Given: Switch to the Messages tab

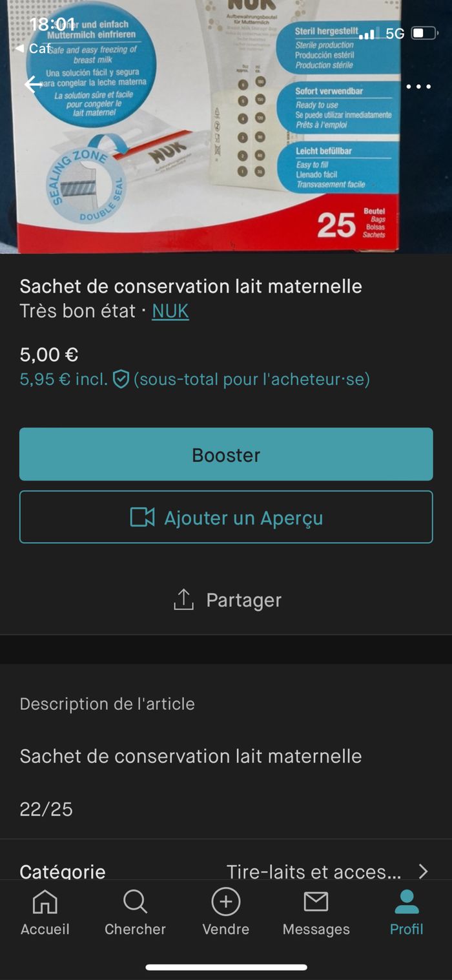Looking at the screenshot, I should click(x=316, y=911).
